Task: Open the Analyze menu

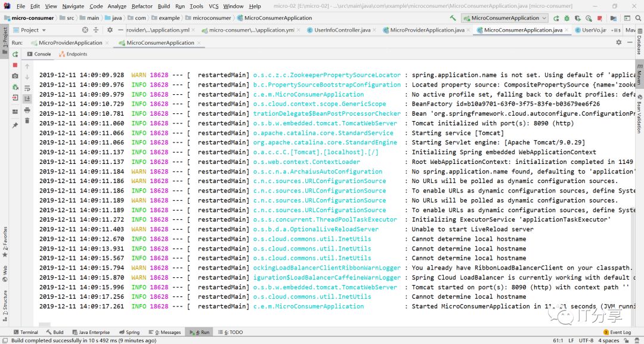Action: tap(117, 6)
